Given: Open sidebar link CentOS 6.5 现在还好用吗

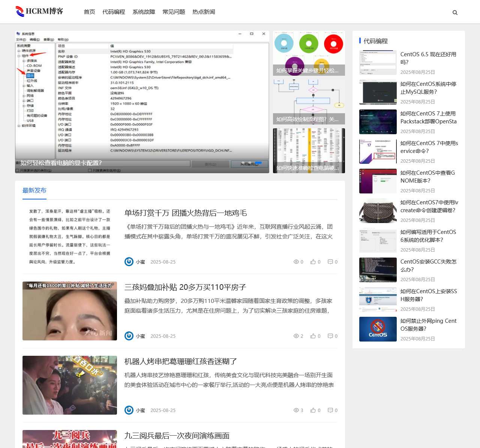Looking at the screenshot, I should click(428, 58).
